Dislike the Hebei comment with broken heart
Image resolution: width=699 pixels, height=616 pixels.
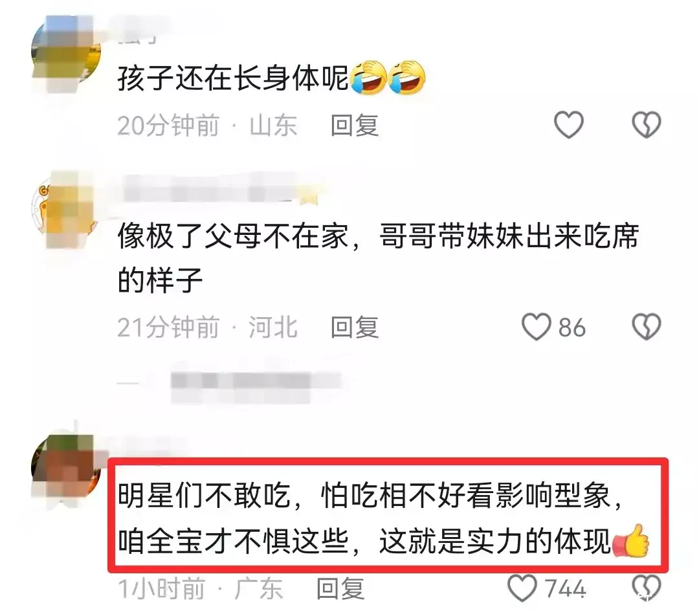pos(647,327)
